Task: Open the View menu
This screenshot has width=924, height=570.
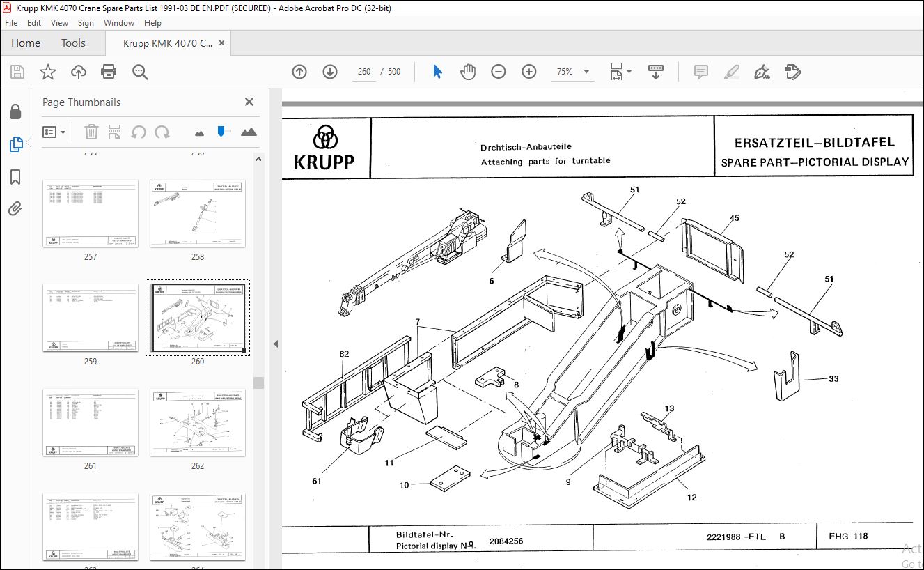Action: (59, 23)
